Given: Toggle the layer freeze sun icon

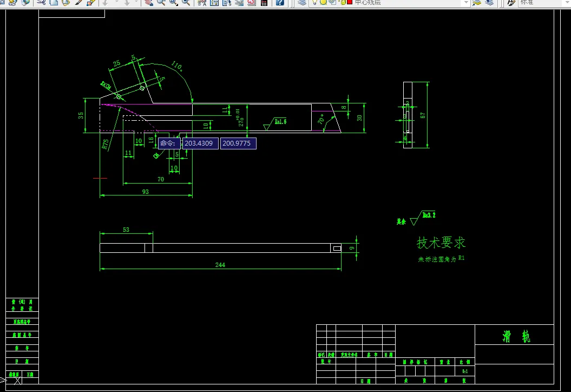Looking at the screenshot, I should coord(323,2).
